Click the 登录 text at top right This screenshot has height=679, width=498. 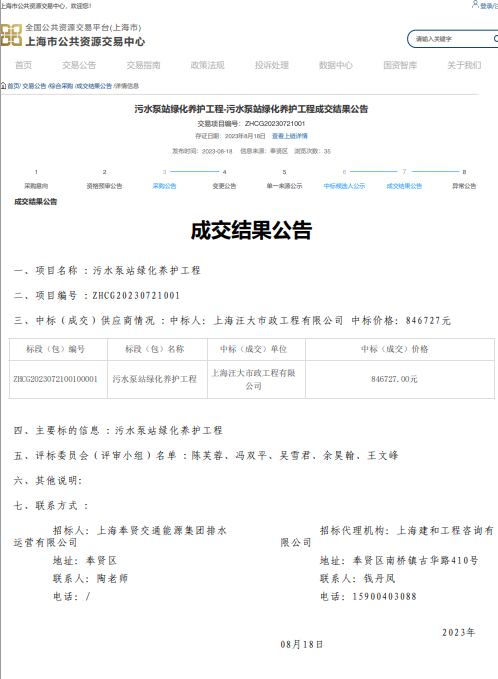(489, 6)
